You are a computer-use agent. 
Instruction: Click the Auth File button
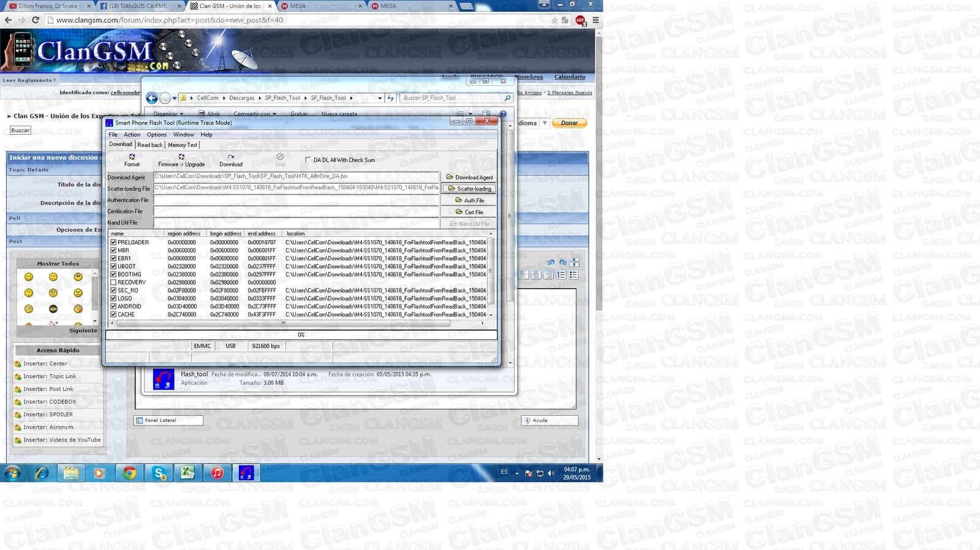click(469, 200)
